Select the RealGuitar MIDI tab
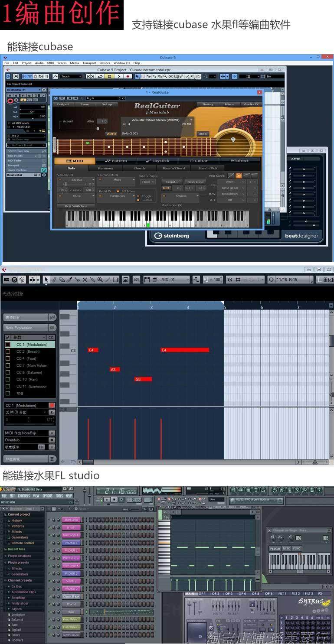Viewport: 334px width, 644px height. pyautogui.click(x=75, y=161)
